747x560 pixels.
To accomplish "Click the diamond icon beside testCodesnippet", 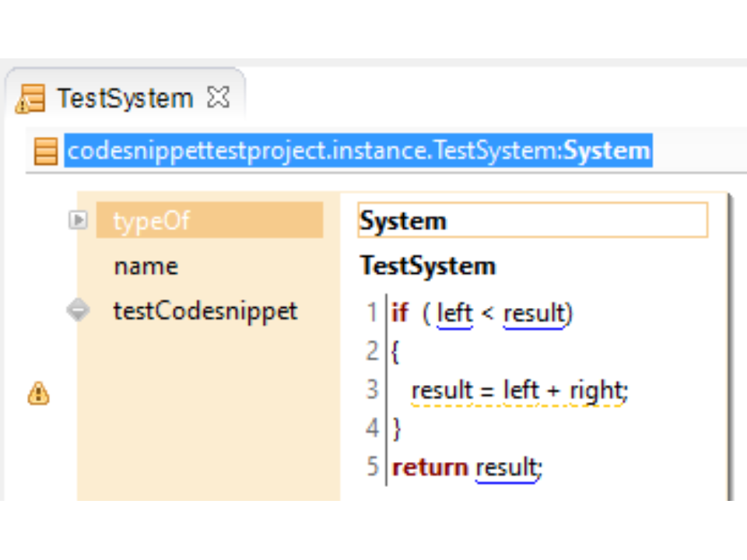I will 78,311.
